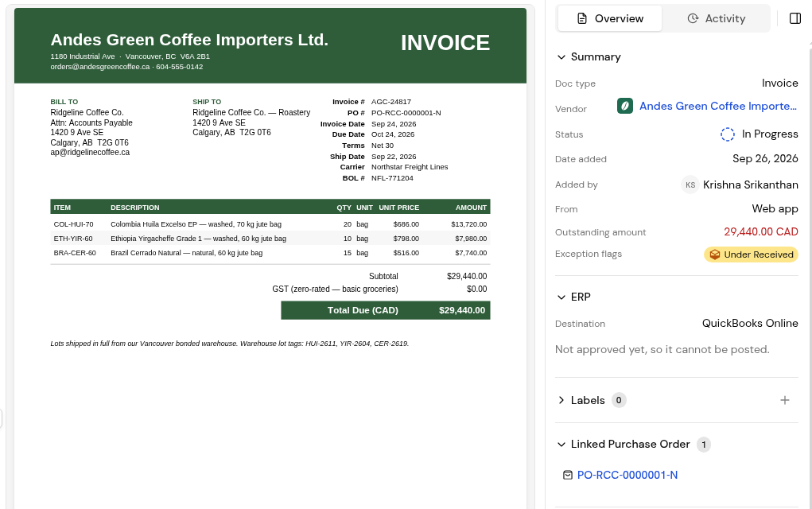
Task: Click the Under Received exception flag
Action: tap(751, 254)
